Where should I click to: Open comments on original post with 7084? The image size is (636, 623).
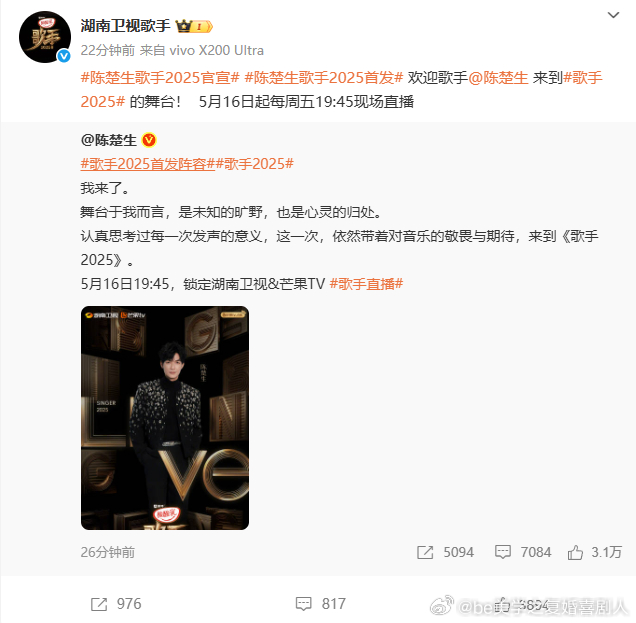pyautogui.click(x=523, y=552)
